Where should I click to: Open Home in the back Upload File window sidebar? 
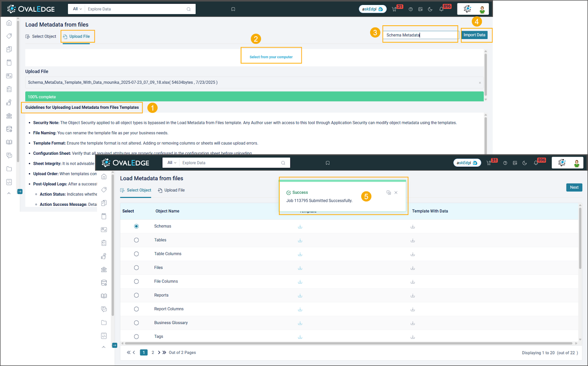click(x=9, y=23)
